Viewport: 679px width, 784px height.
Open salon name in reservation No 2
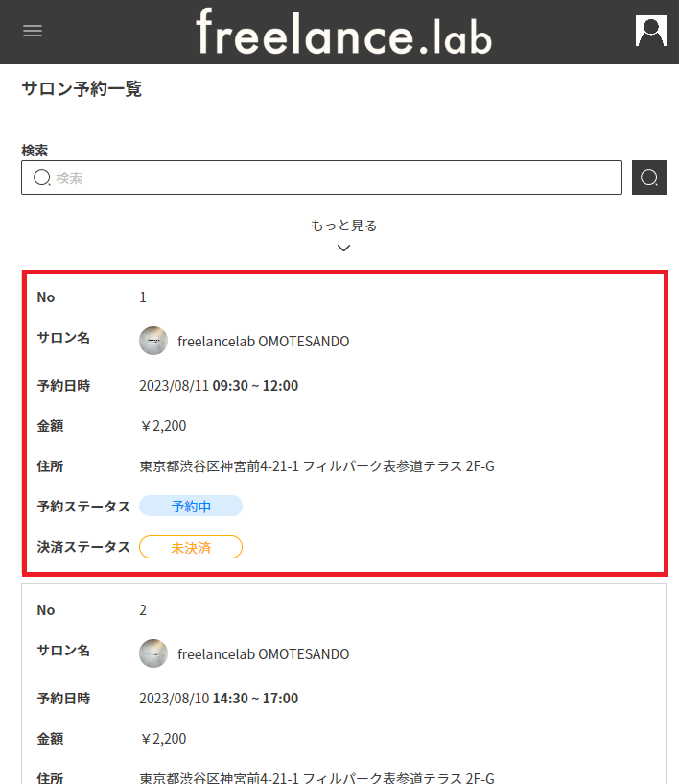tap(263, 654)
